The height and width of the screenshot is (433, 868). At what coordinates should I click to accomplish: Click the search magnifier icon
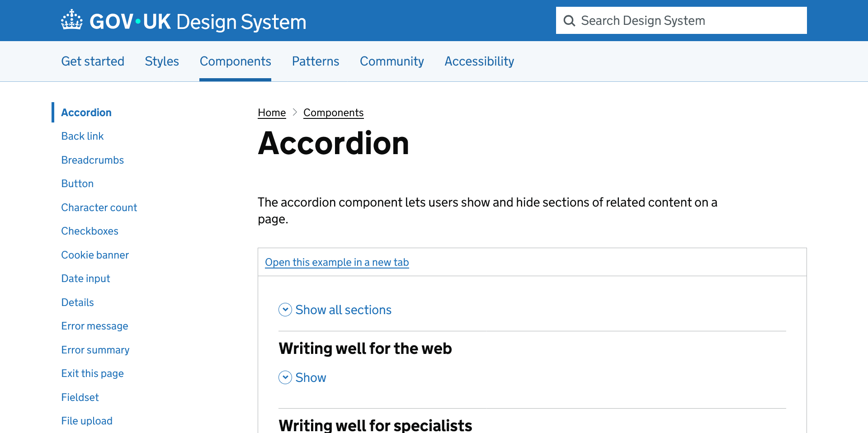tap(570, 20)
